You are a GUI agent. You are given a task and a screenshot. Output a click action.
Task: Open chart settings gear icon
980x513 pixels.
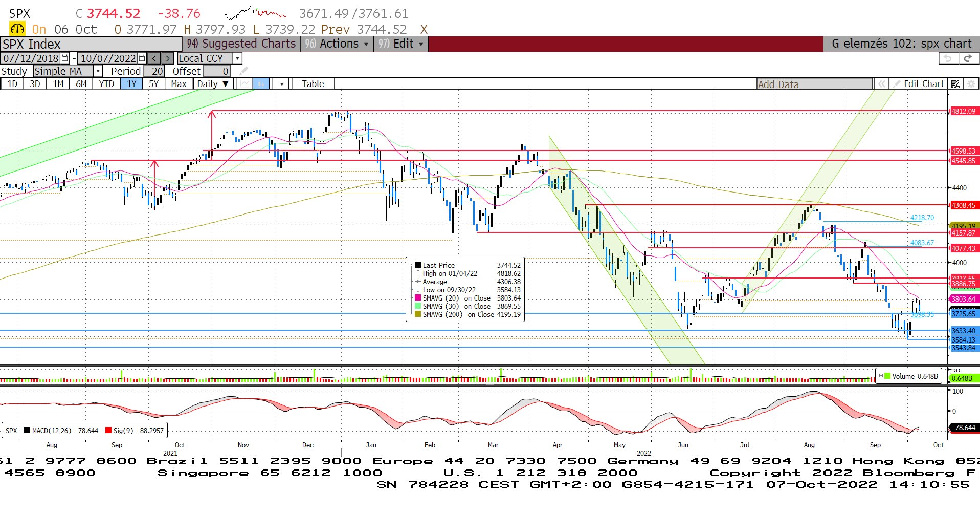tap(971, 84)
